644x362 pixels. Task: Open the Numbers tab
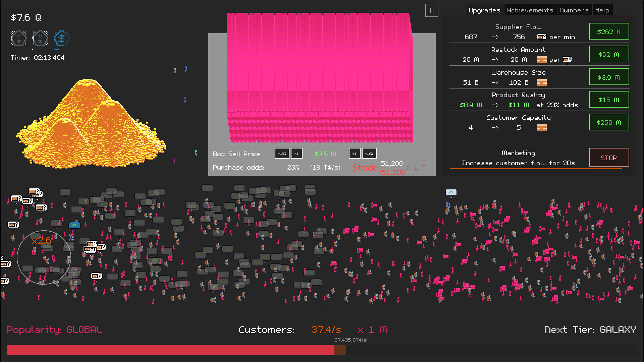pyautogui.click(x=574, y=10)
